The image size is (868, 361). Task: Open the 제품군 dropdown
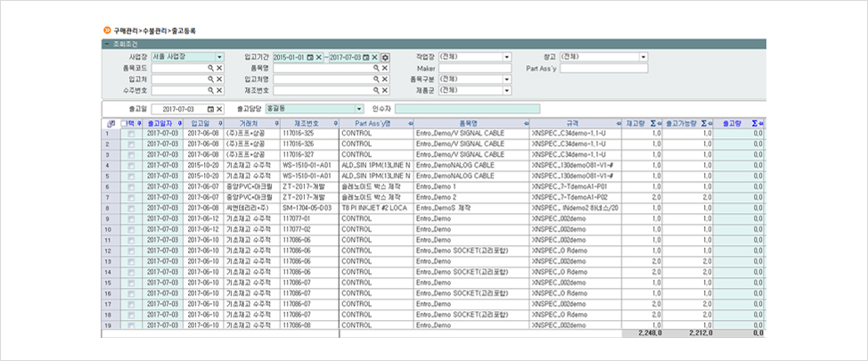click(507, 90)
